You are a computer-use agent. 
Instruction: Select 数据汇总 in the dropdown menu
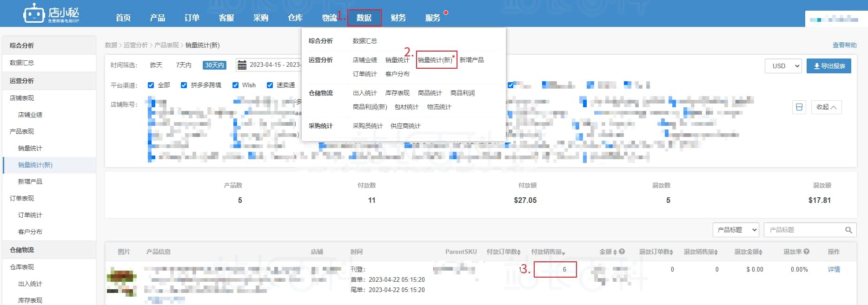365,41
